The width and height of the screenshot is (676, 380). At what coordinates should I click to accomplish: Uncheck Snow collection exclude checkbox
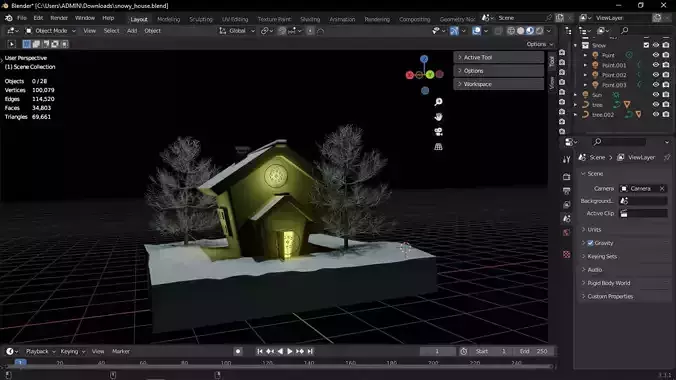coord(646,45)
